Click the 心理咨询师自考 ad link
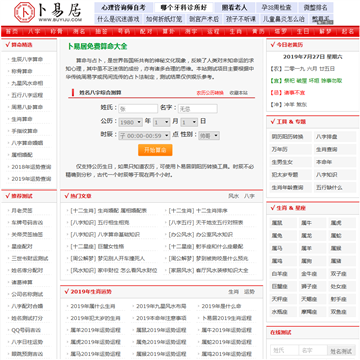360x360 pixels. 123,7
